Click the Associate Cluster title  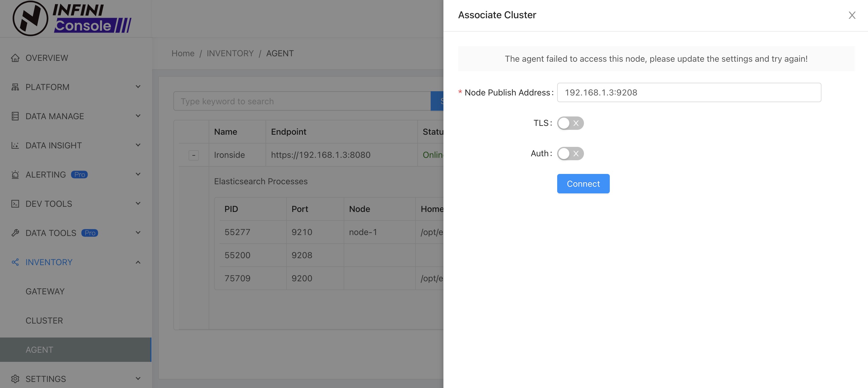497,15
